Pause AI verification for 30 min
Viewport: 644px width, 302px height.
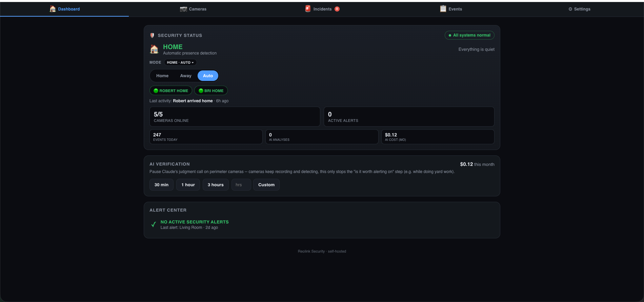point(161,185)
